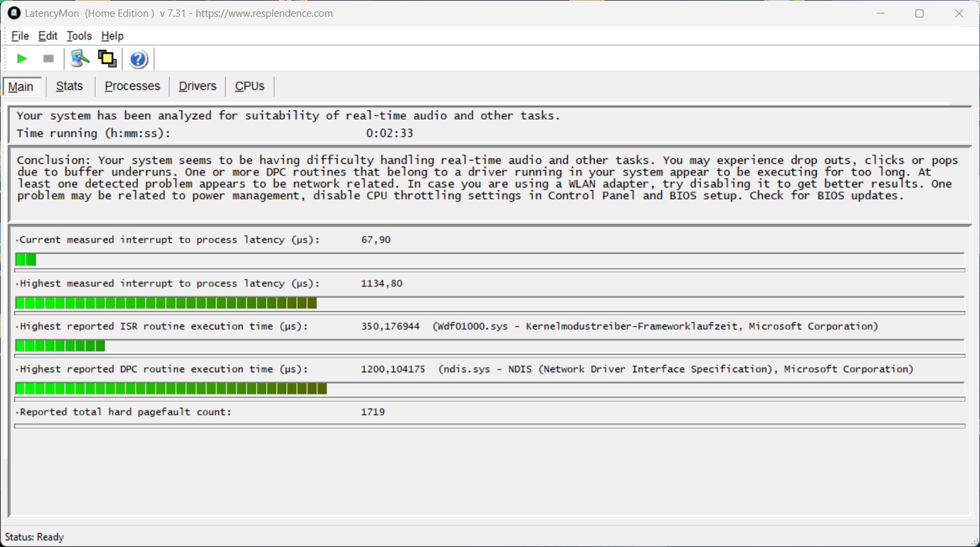This screenshot has height=547, width=980.
Task: Select the Main tab
Action: [x=21, y=87]
